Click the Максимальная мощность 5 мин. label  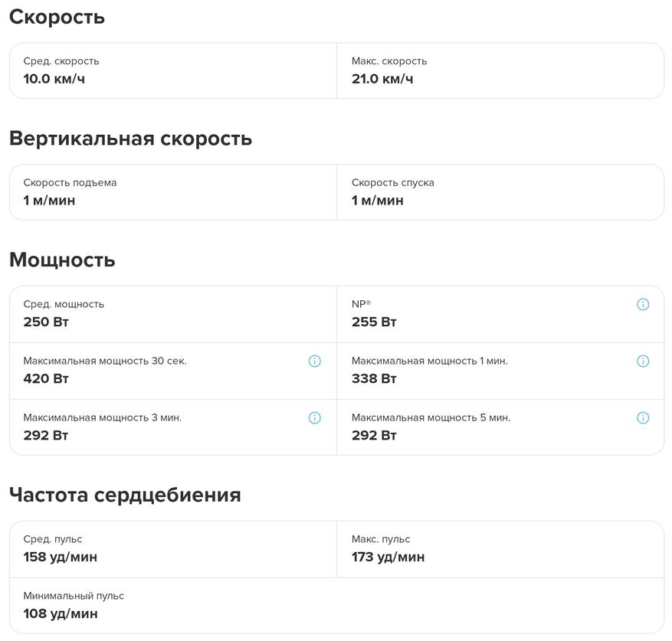coord(431,418)
